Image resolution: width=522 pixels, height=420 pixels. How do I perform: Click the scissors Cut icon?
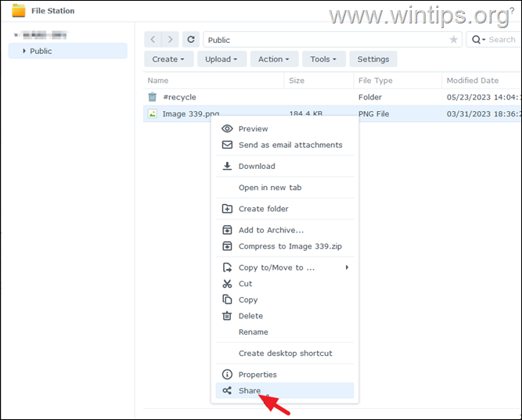tap(227, 284)
